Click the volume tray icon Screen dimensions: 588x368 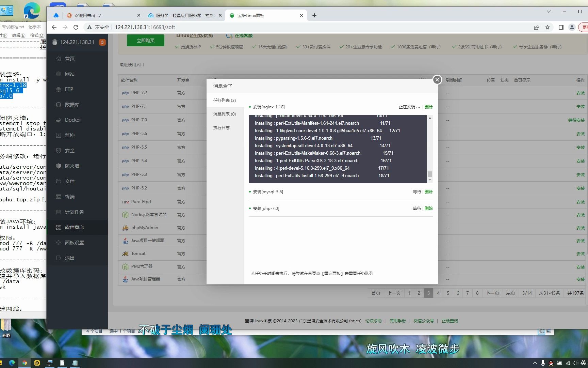(x=575, y=363)
